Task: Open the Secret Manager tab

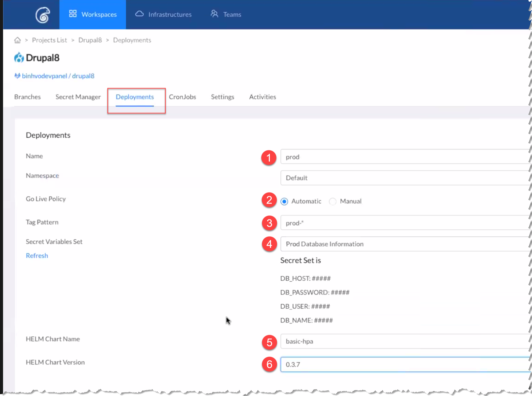Action: coord(78,97)
